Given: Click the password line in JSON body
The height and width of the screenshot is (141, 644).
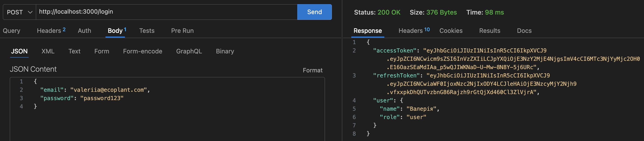Looking at the screenshot, I should [82, 98].
